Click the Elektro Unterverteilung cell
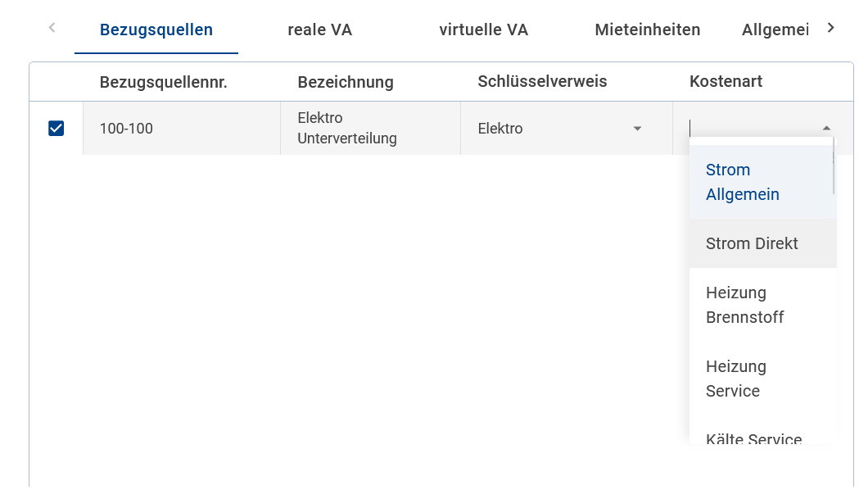 click(347, 129)
